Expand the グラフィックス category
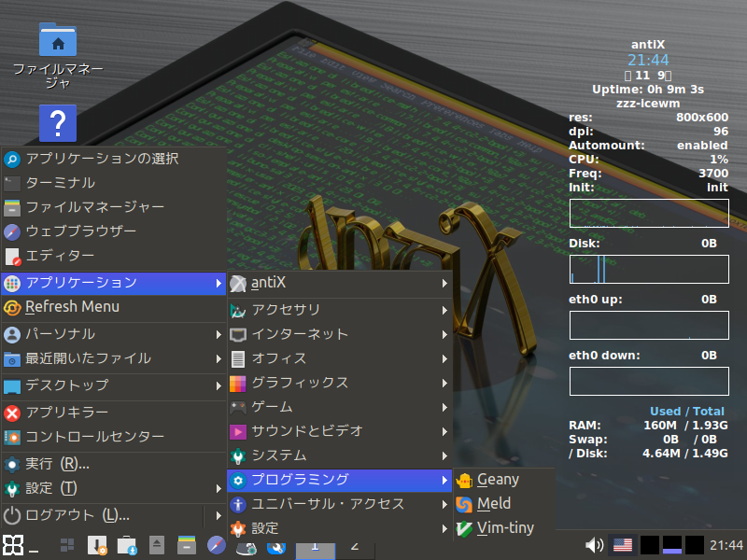This screenshot has width=747, height=560. click(x=340, y=383)
